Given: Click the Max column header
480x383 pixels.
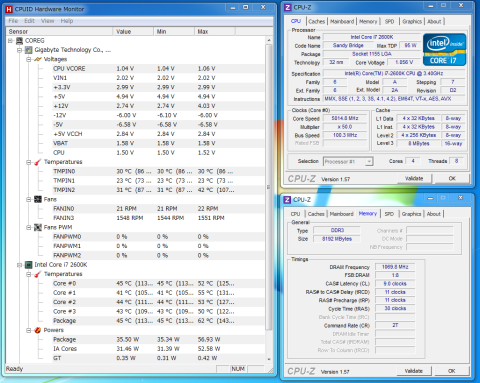Looking at the screenshot, I should pyautogui.click(x=215, y=31).
